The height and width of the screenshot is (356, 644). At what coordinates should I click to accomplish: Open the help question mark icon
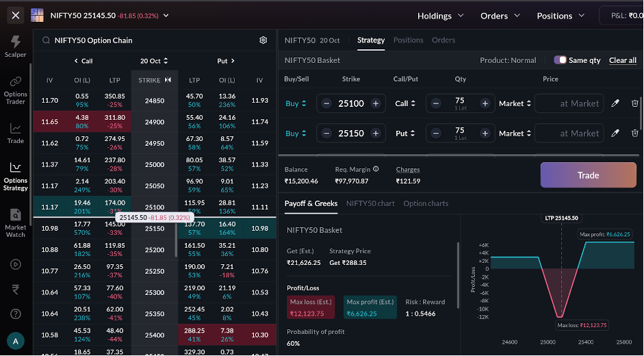coord(15,314)
